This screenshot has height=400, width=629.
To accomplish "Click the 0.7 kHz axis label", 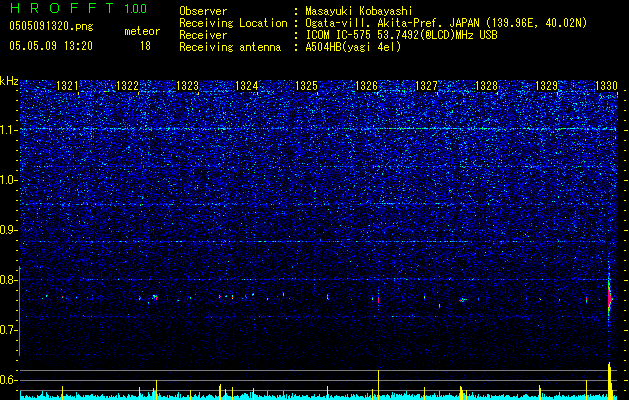I will (x=9, y=330).
